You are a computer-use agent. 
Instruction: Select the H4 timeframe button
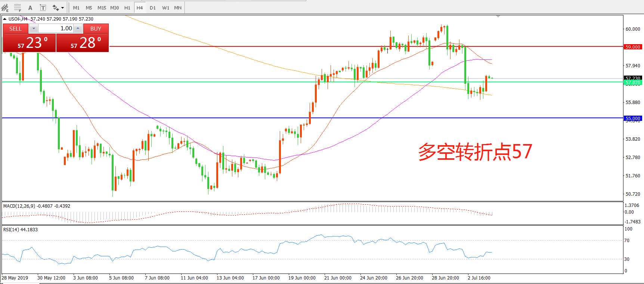click(140, 8)
